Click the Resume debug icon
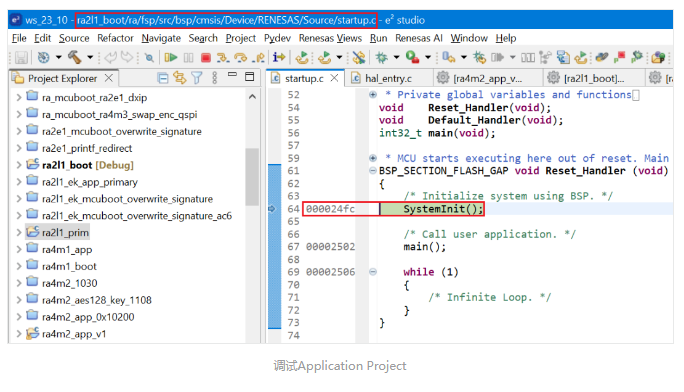The width and height of the screenshot is (684, 392). pos(171,57)
